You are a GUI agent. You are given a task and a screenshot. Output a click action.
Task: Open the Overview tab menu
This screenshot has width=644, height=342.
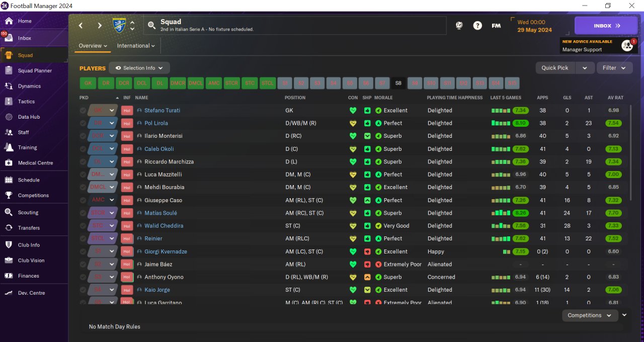coord(93,46)
